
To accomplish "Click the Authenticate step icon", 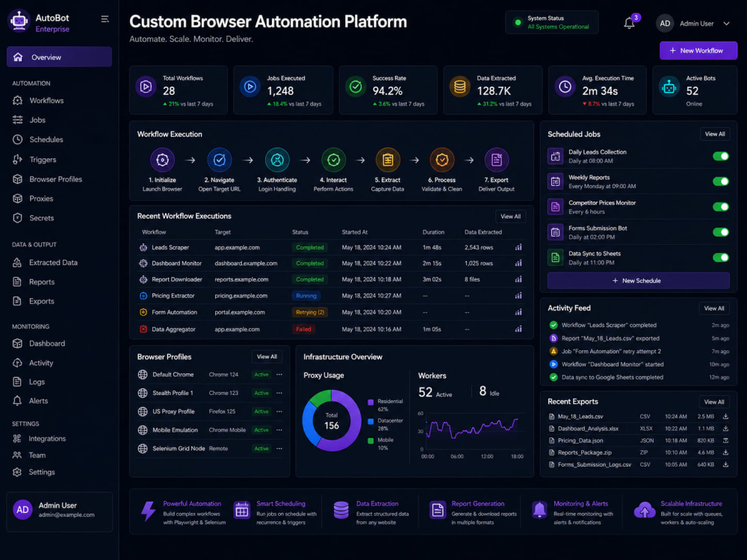I will coord(277,160).
